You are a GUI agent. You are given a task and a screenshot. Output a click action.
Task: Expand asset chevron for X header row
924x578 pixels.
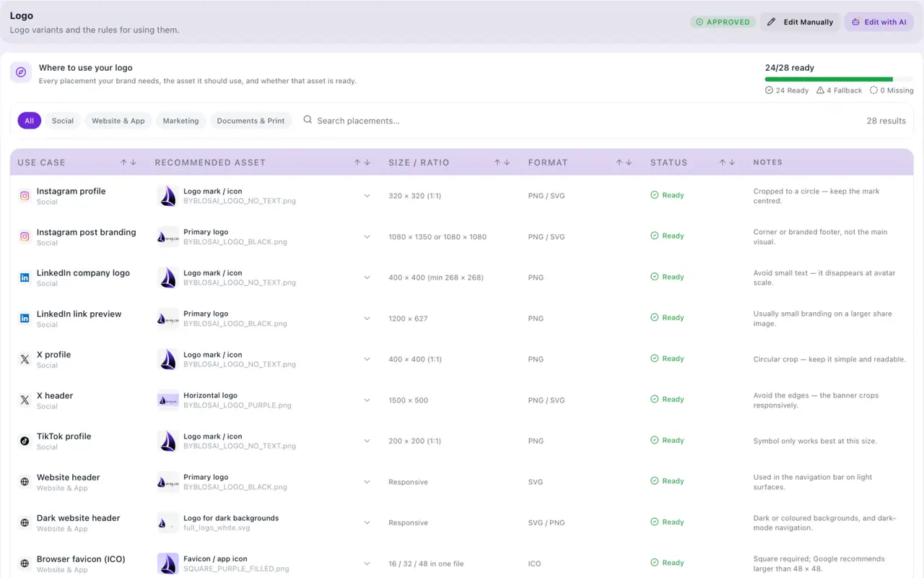click(x=367, y=400)
